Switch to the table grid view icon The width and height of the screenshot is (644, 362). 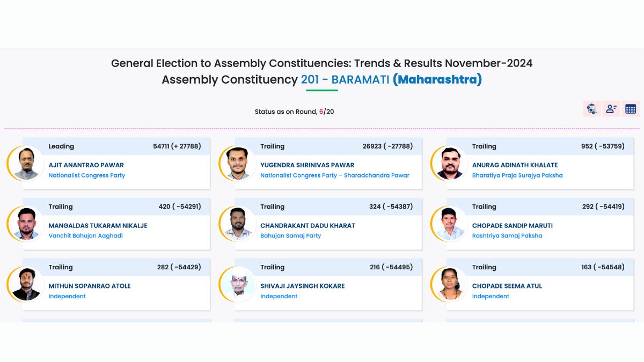point(631,109)
